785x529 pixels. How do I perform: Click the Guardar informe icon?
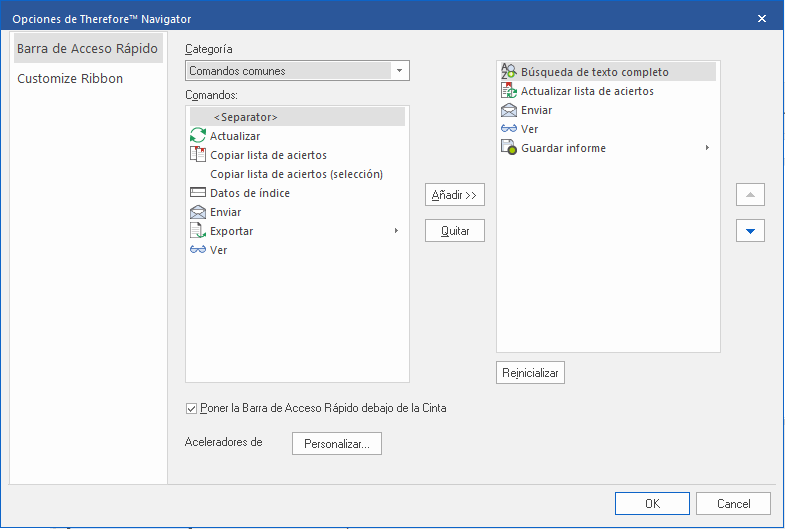pos(509,148)
